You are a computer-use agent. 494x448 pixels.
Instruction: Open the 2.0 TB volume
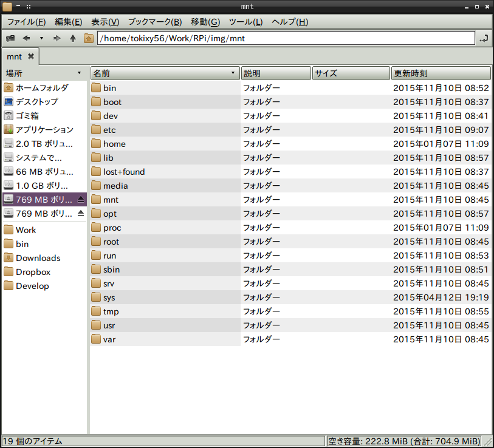click(x=44, y=143)
